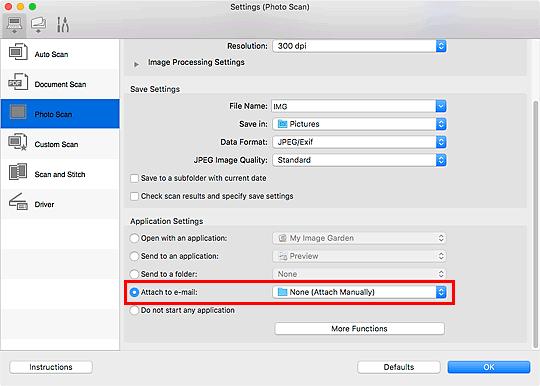Expand Image Processing Settings disclosure triangle
This screenshot has width=540, height=386.
136,64
